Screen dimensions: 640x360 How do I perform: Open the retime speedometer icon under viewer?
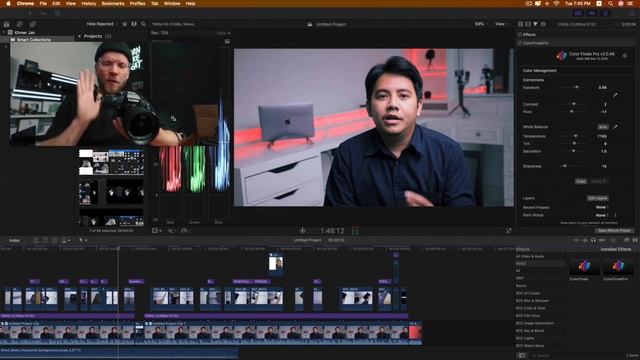[x=184, y=231]
